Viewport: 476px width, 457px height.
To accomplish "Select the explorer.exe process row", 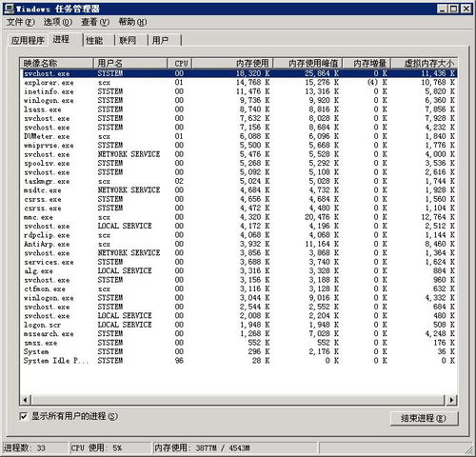I will pyautogui.click(x=239, y=83).
